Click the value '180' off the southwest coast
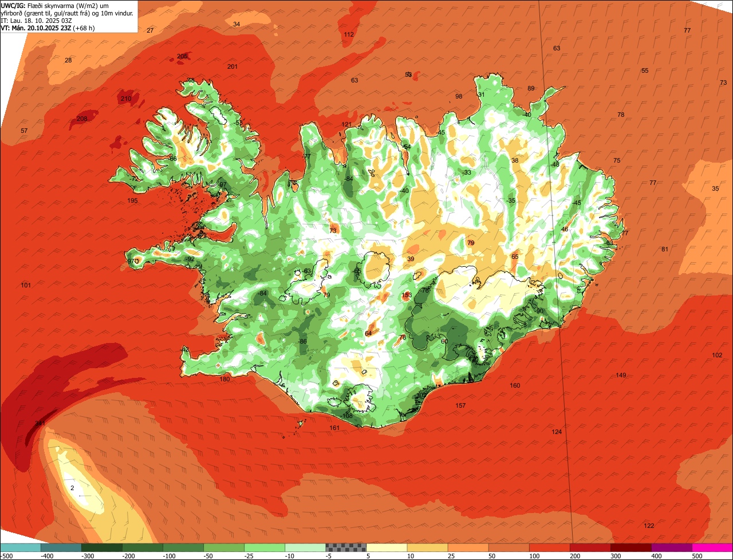The image size is (733, 560). click(224, 379)
